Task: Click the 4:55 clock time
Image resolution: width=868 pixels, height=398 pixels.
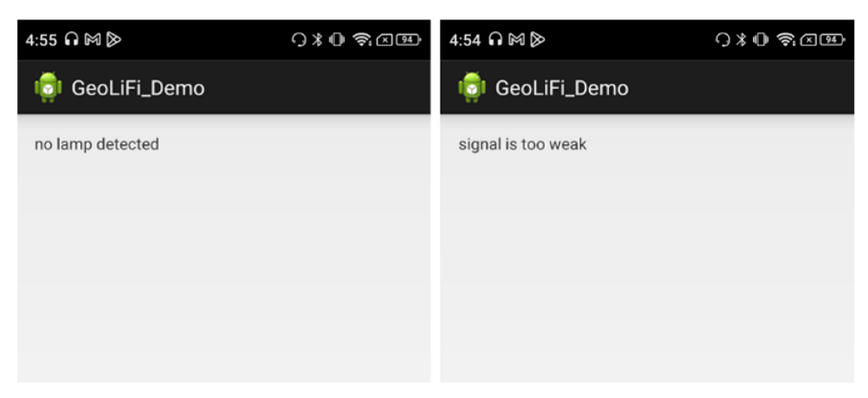Action: [x=41, y=40]
